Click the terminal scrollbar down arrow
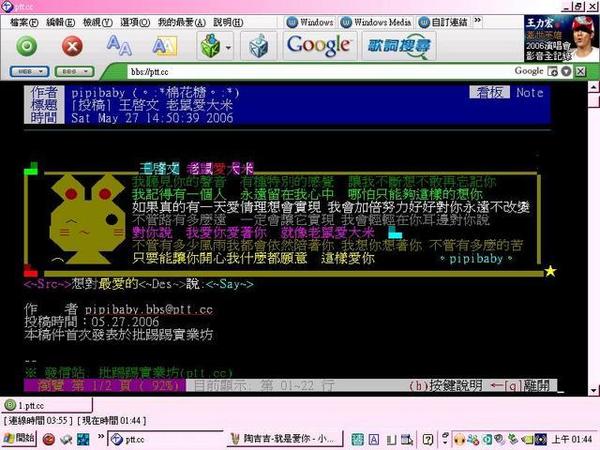 tap(593, 390)
